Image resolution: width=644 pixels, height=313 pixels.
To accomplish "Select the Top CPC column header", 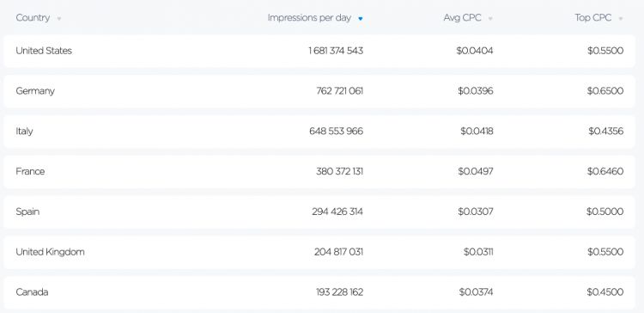I will 592,18.
